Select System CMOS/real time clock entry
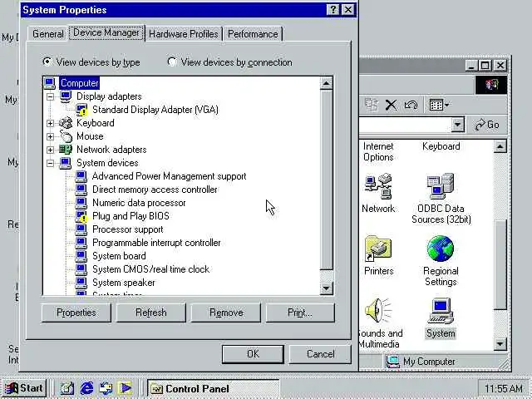The height and width of the screenshot is (399, 532). 150,269
